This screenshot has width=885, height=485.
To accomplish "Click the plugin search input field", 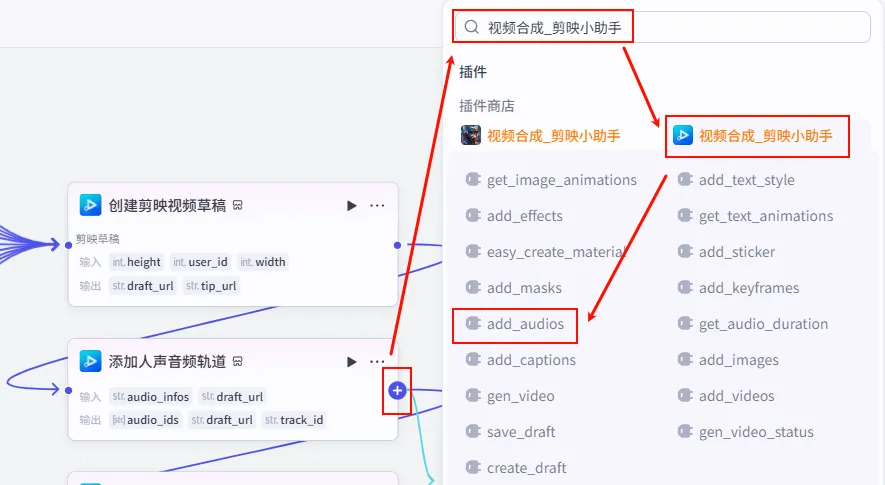I will (x=662, y=27).
